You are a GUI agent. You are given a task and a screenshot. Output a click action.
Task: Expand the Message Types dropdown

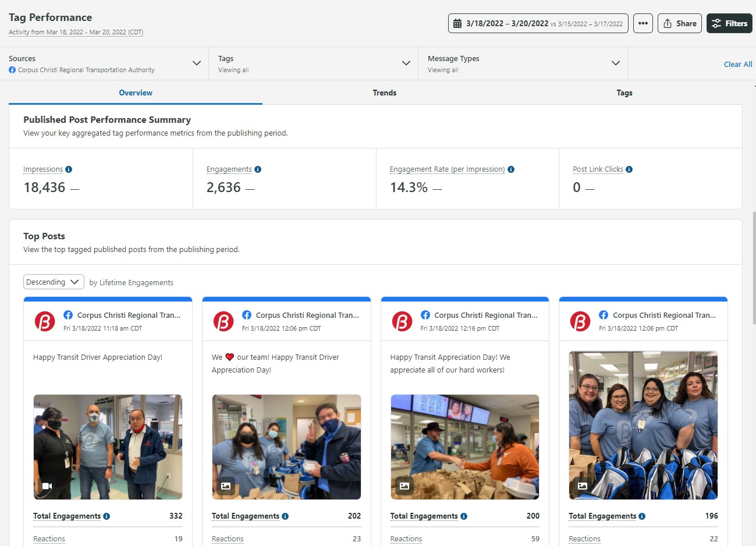point(615,63)
